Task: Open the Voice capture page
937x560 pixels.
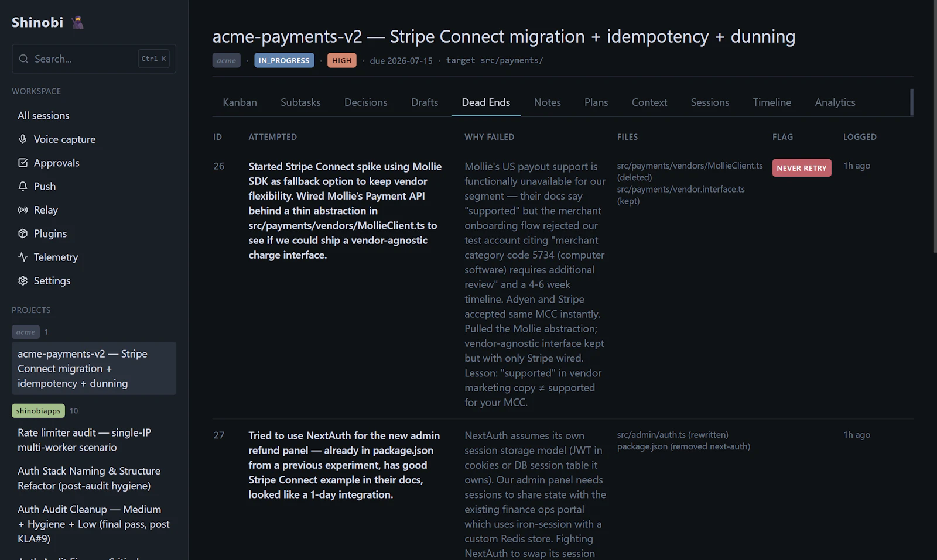Action: click(94, 139)
